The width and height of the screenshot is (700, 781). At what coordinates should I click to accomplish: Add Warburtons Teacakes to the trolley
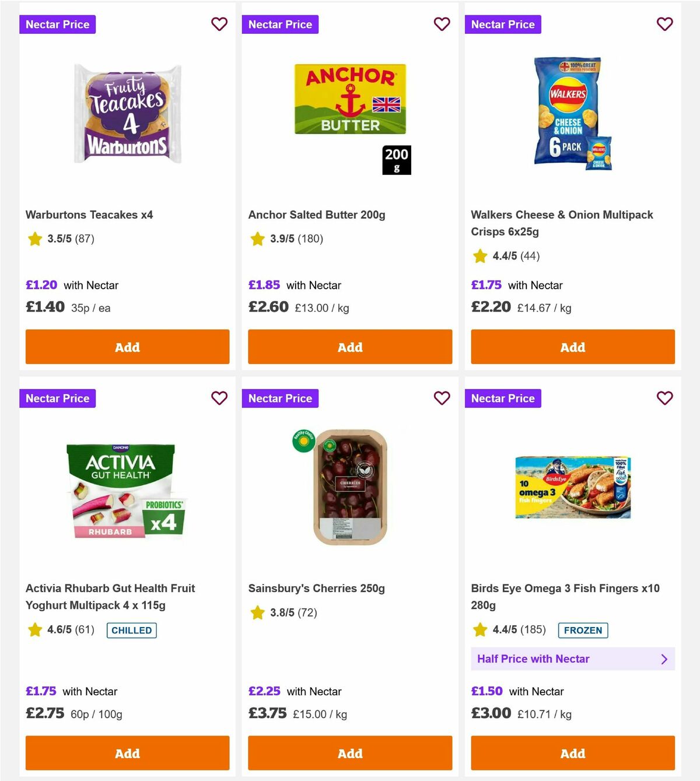click(x=127, y=346)
